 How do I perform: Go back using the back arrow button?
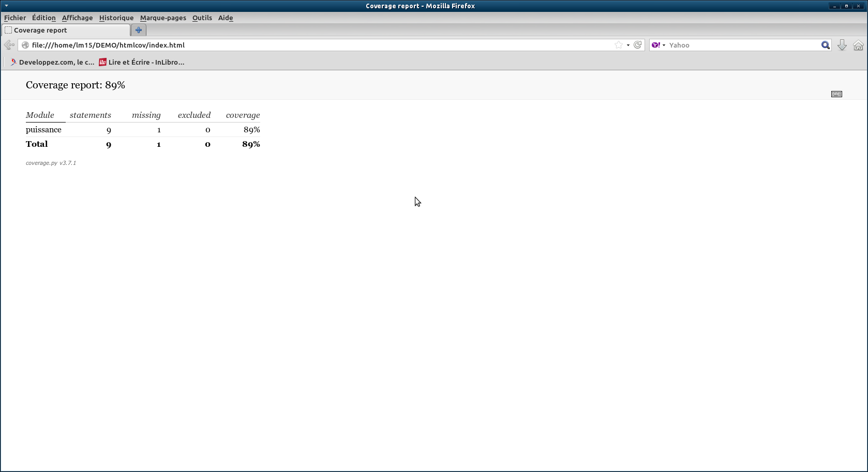point(9,45)
